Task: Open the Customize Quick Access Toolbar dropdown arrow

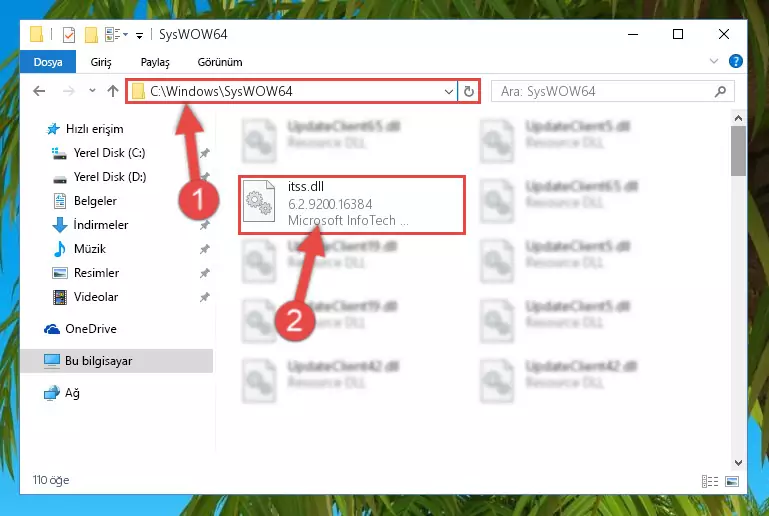Action: click(139, 35)
